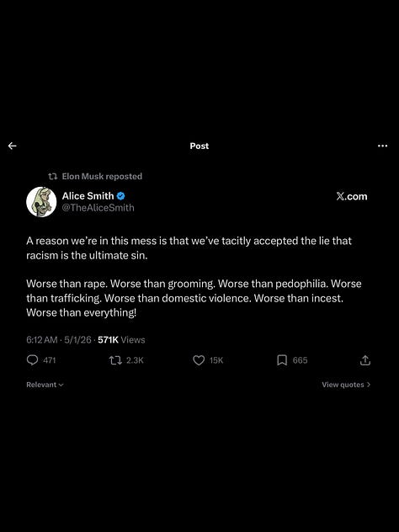Open the @TheAliceSmith handle
Viewport: 399px width, 532px height.
(98, 208)
